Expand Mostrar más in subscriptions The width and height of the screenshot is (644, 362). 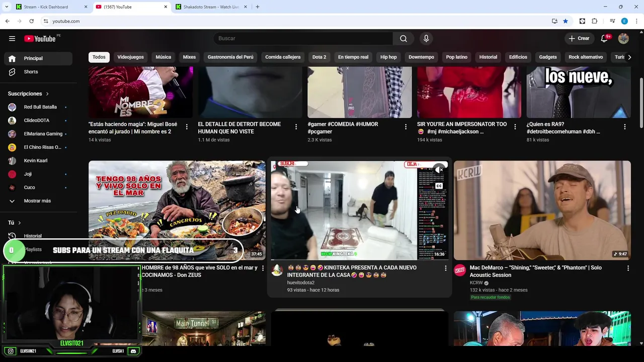point(37,201)
